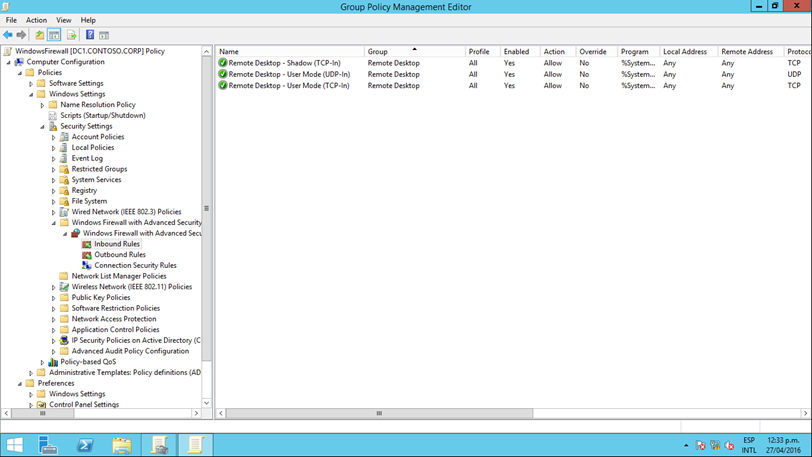Image resolution: width=812 pixels, height=457 pixels.
Task: Go back using the blue Back arrow
Action: pyautogui.click(x=8, y=35)
